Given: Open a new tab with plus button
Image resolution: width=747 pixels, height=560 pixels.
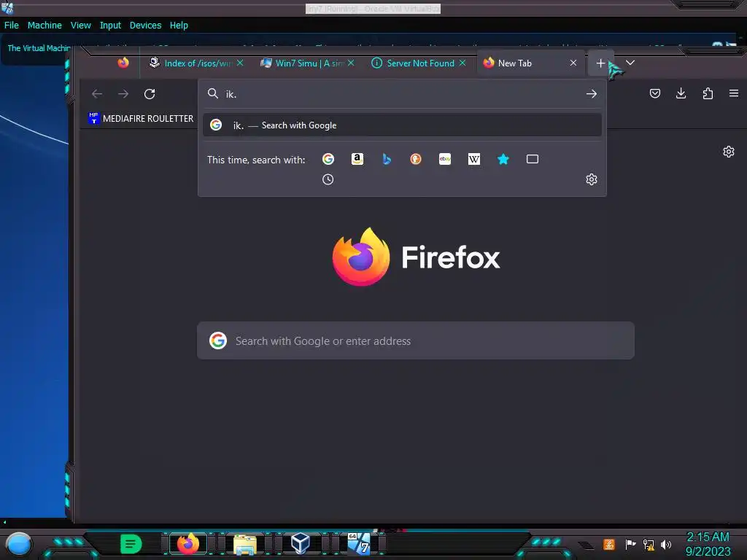Looking at the screenshot, I should tap(600, 63).
